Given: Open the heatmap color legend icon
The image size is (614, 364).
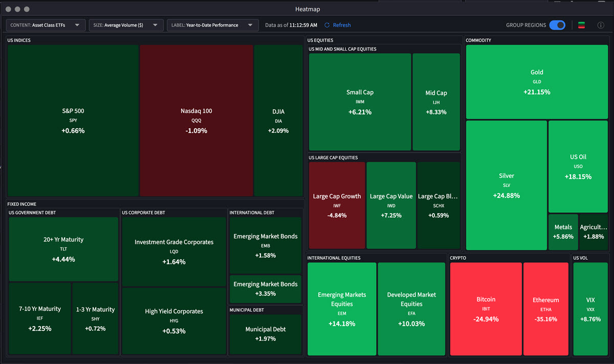Looking at the screenshot, I should (x=581, y=25).
